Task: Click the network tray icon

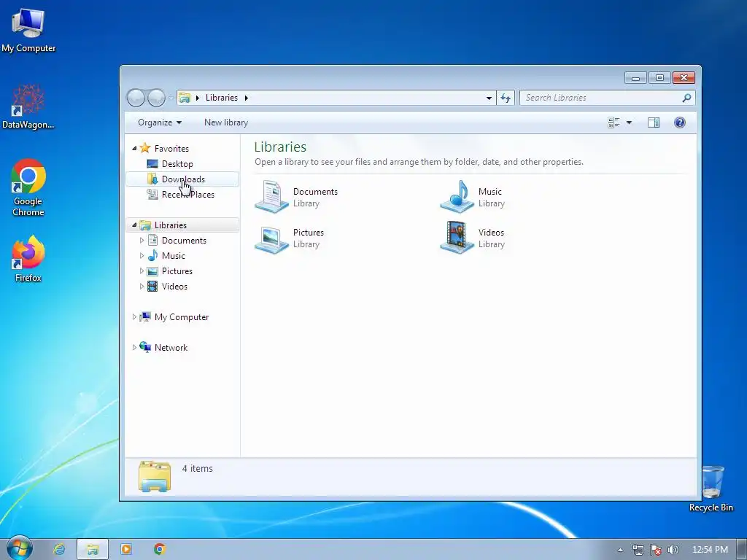Action: 638,550
